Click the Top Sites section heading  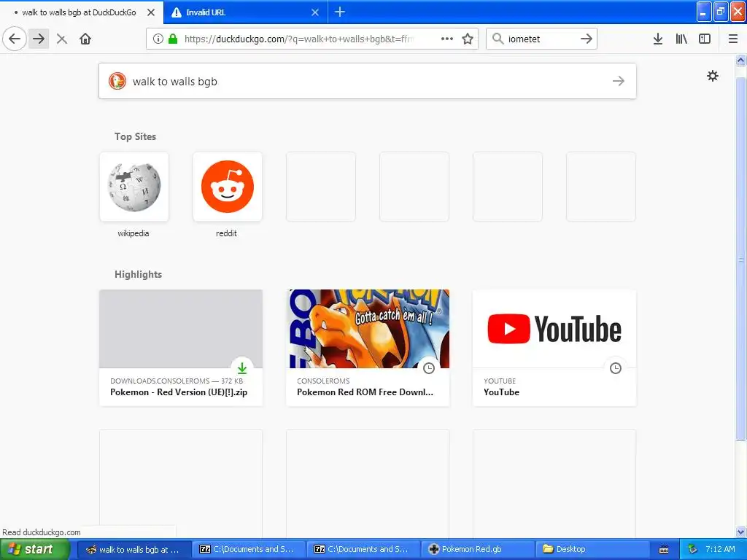pyautogui.click(x=135, y=136)
